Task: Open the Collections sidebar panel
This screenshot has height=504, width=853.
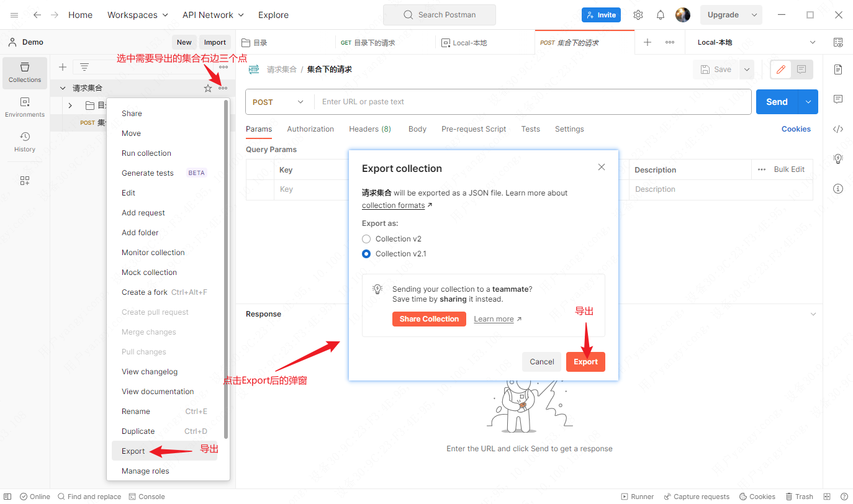Action: 25,72
